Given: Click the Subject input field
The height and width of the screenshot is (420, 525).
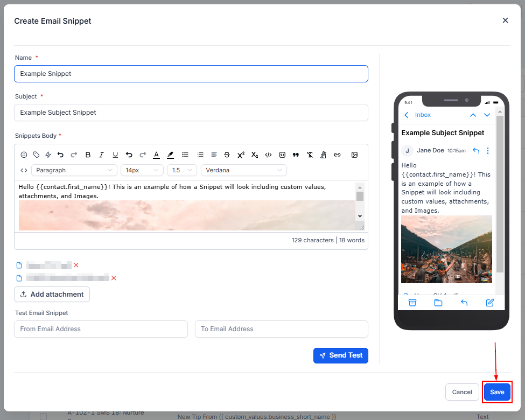Looking at the screenshot, I should tap(191, 113).
